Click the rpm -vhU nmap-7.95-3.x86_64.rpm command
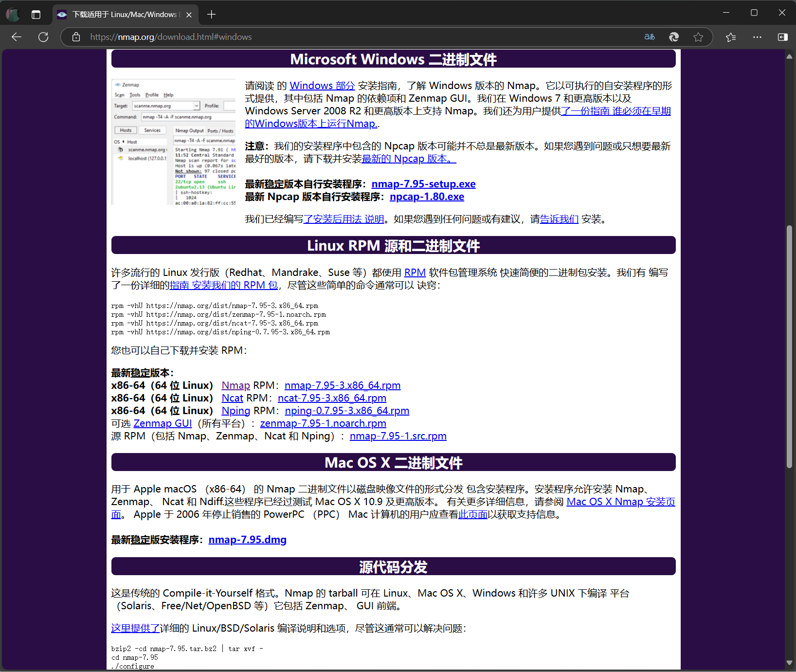The image size is (796, 672). [x=215, y=306]
